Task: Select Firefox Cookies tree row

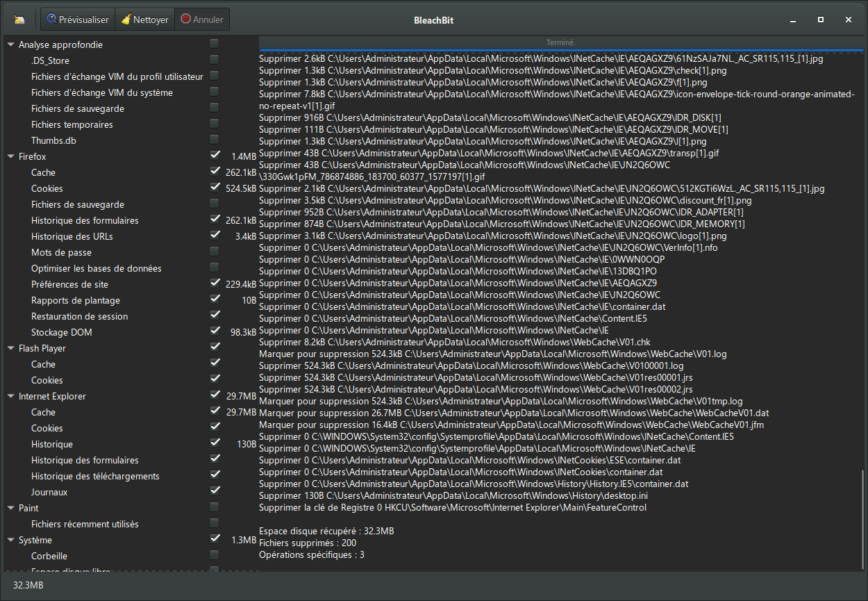Action: [130, 188]
